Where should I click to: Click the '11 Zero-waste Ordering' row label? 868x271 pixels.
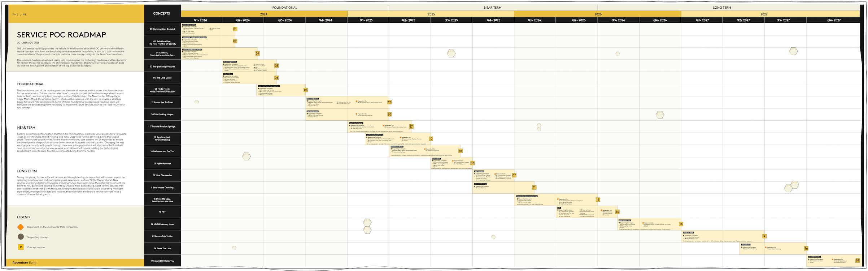(162, 188)
